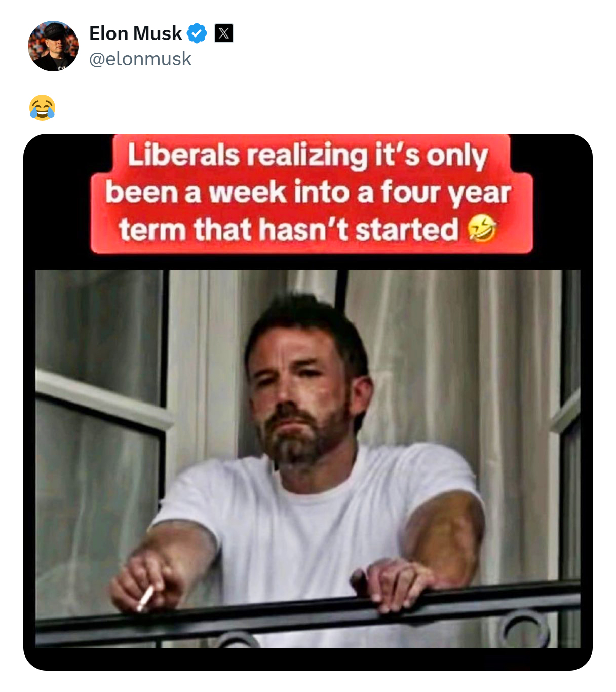The width and height of the screenshot is (616, 692).
Task: Click the word "Liberals" in the caption
Action: tap(183, 155)
